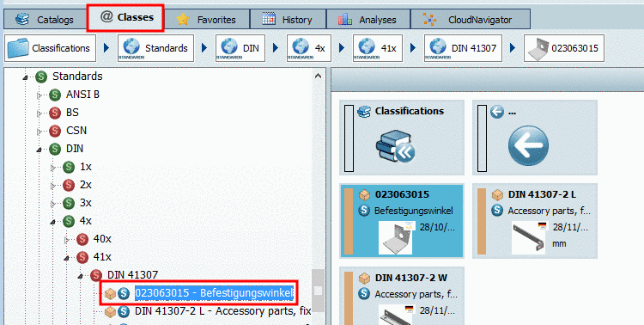Expand the ANSI B tree node
This screenshot has width=644, height=325.
[x=39, y=95]
